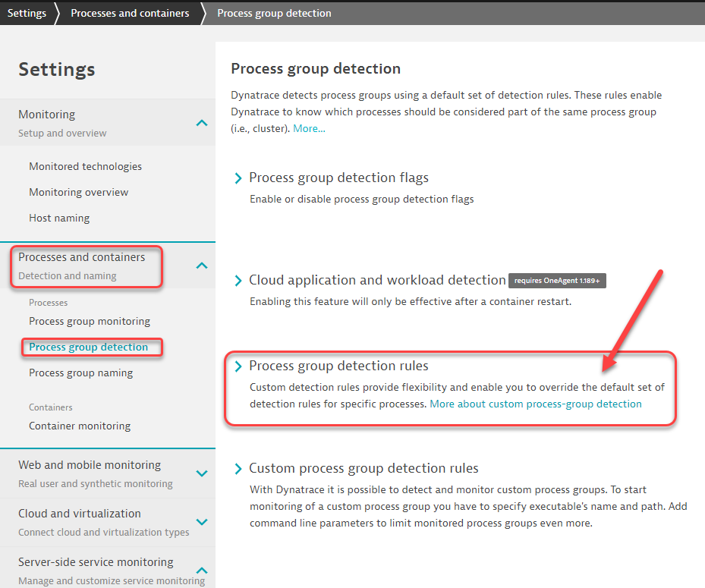Viewport: 705px width, 588px height.
Task: Open Monitored technologies settings page
Action: tap(85, 166)
